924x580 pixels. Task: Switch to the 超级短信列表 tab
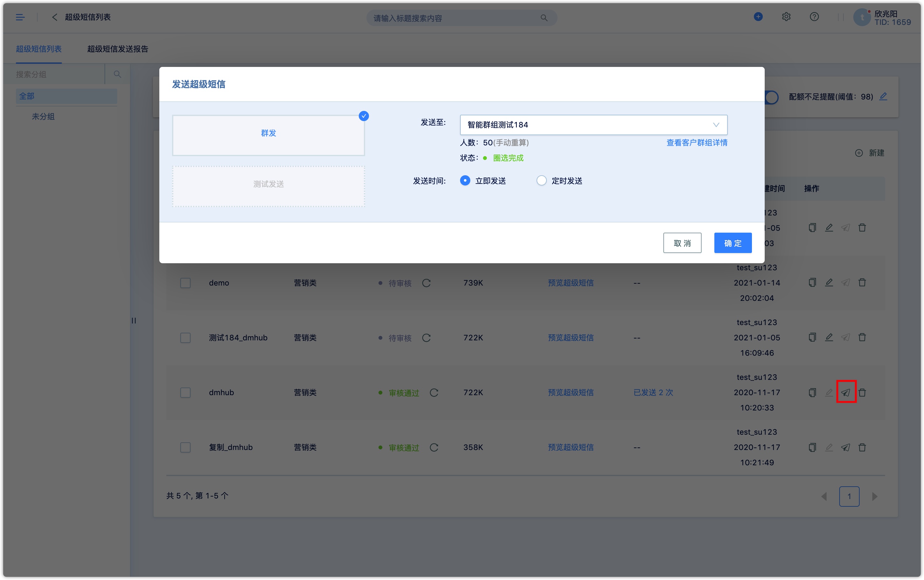[x=39, y=49]
